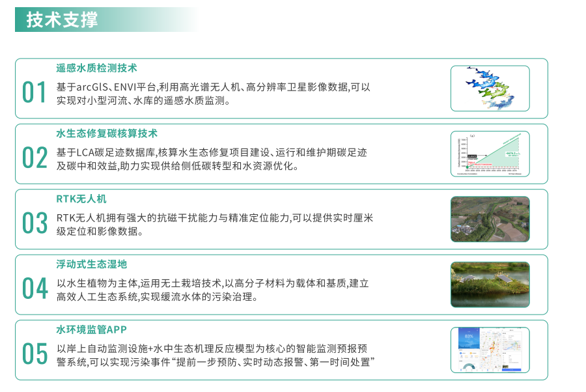Select the number 04 label
The image size is (586, 392).
pyautogui.click(x=35, y=288)
